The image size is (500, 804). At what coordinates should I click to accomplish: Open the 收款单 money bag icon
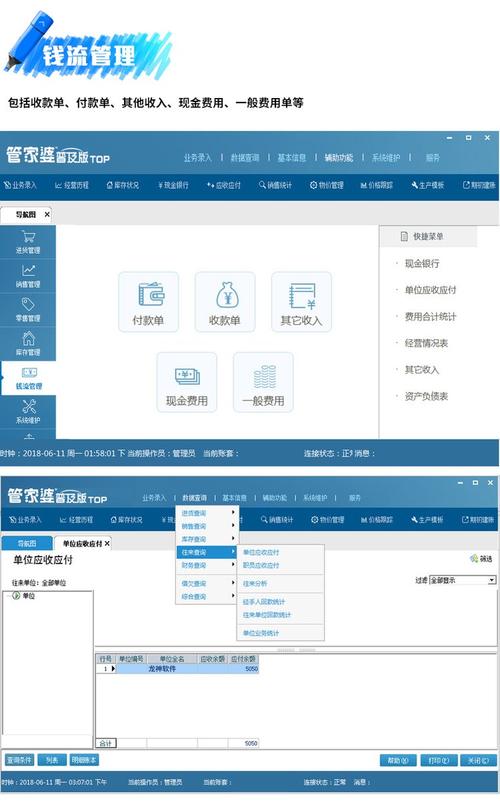pos(225,302)
